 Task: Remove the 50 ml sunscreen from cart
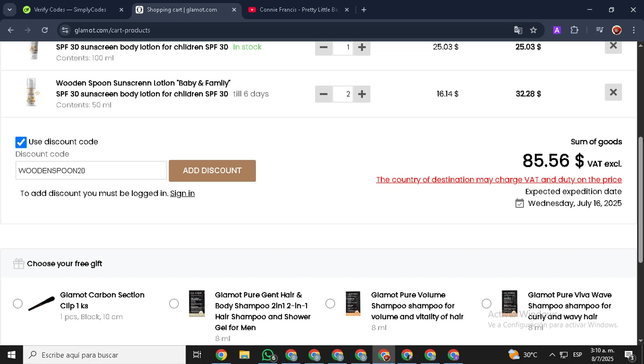pyautogui.click(x=613, y=92)
